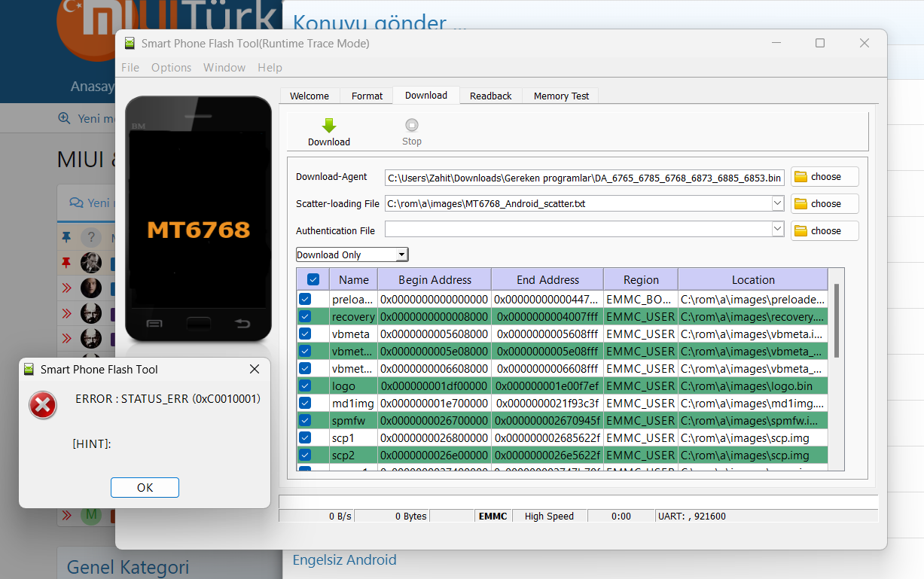Click the blue pin icon in forum list
This screenshot has width=924, height=579.
pyautogui.click(x=66, y=238)
